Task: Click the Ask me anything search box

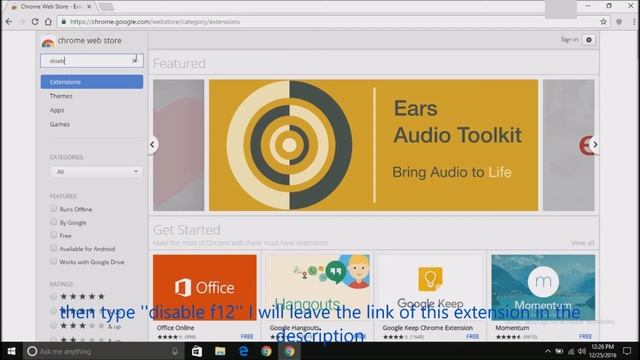Action: click(x=102, y=351)
